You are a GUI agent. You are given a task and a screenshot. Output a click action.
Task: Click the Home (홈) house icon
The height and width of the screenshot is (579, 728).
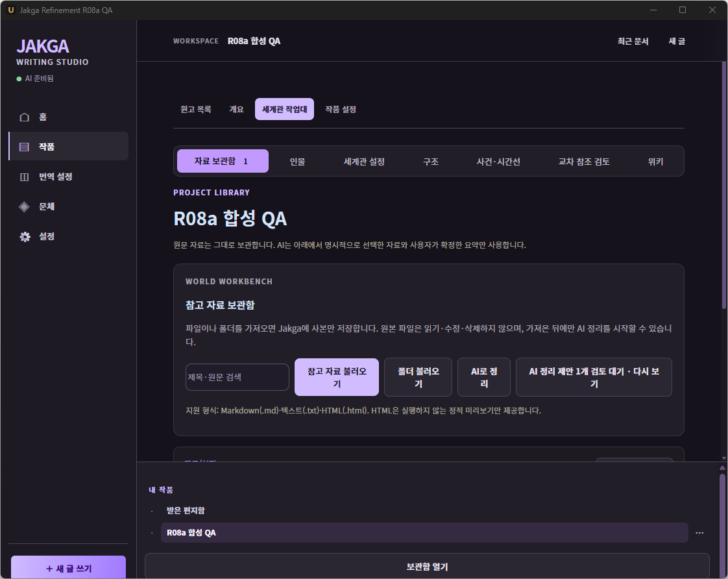(x=25, y=117)
